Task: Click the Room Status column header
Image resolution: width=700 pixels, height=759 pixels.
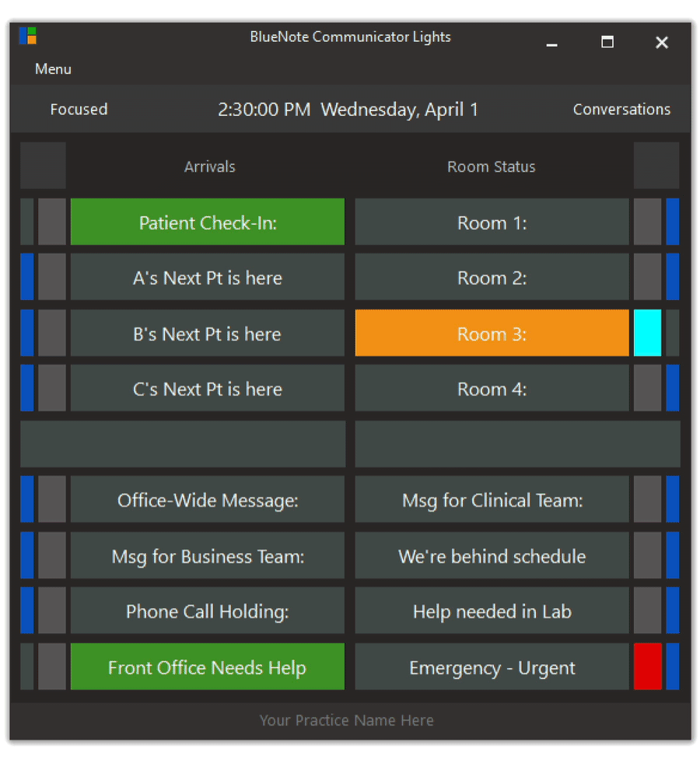Action: click(492, 167)
